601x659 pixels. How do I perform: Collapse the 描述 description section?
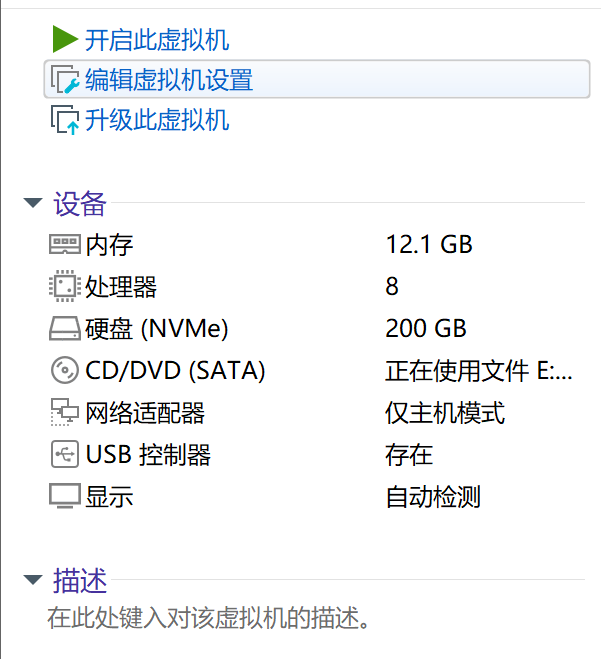[33, 580]
